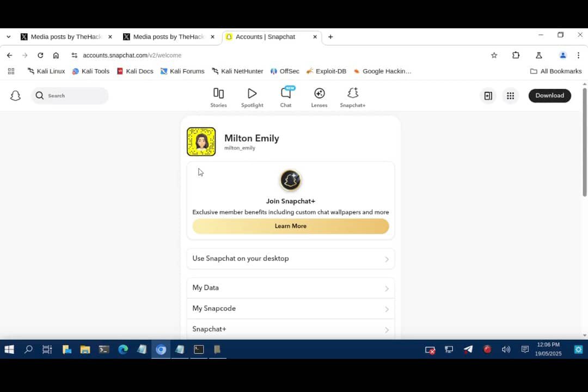Open the Kali Forums bookmark
588x392 pixels.
tap(182, 71)
